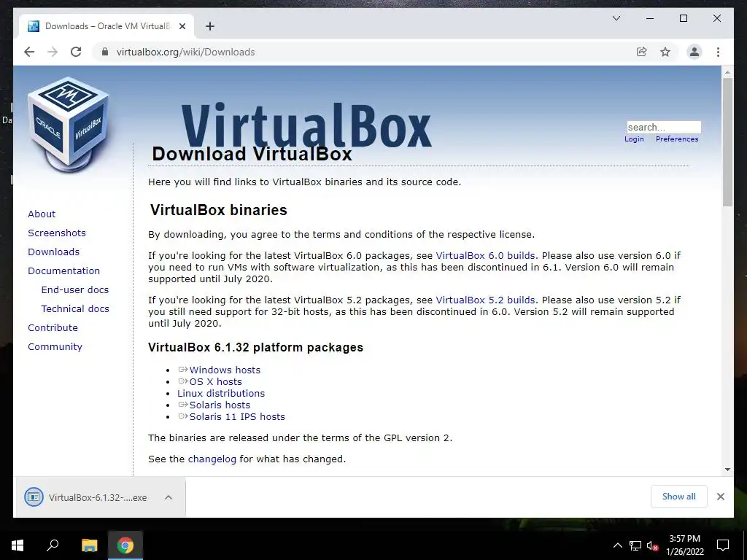This screenshot has width=747, height=560.
Task: Click the muted volume tray icon
Action: [x=652, y=545]
